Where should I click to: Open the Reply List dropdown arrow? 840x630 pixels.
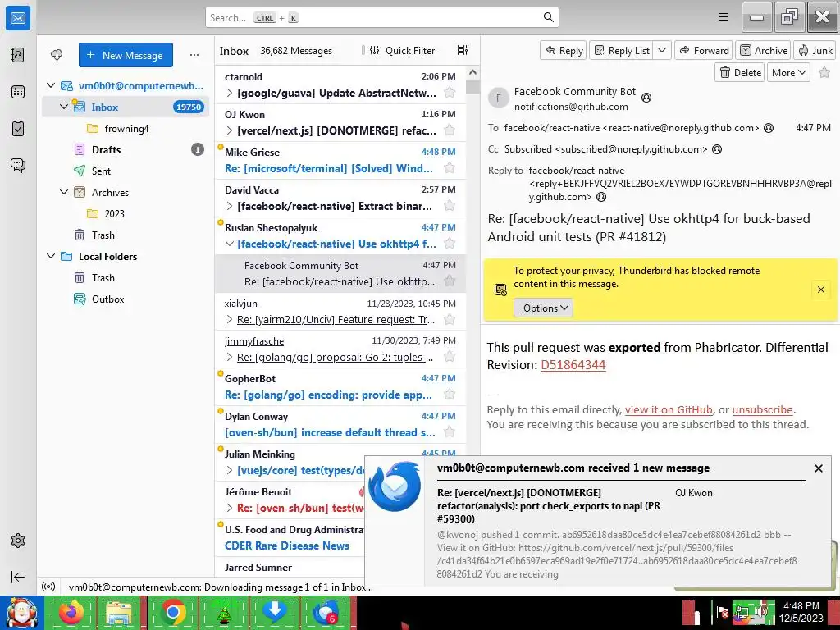(x=662, y=50)
